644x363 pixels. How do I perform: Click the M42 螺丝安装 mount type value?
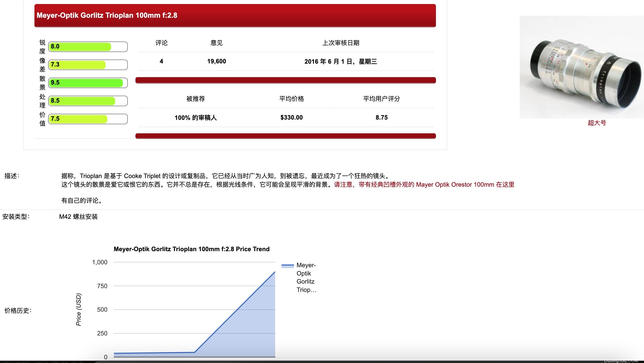click(x=78, y=217)
